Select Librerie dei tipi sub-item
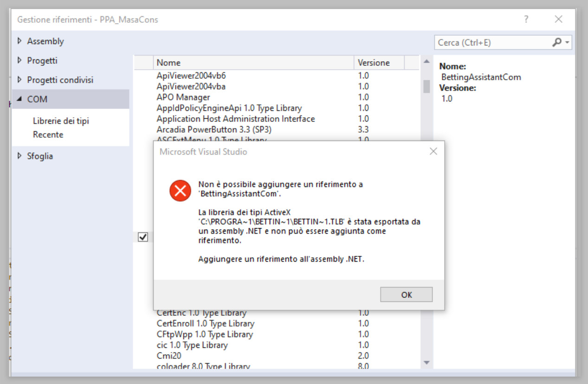 [x=61, y=121]
